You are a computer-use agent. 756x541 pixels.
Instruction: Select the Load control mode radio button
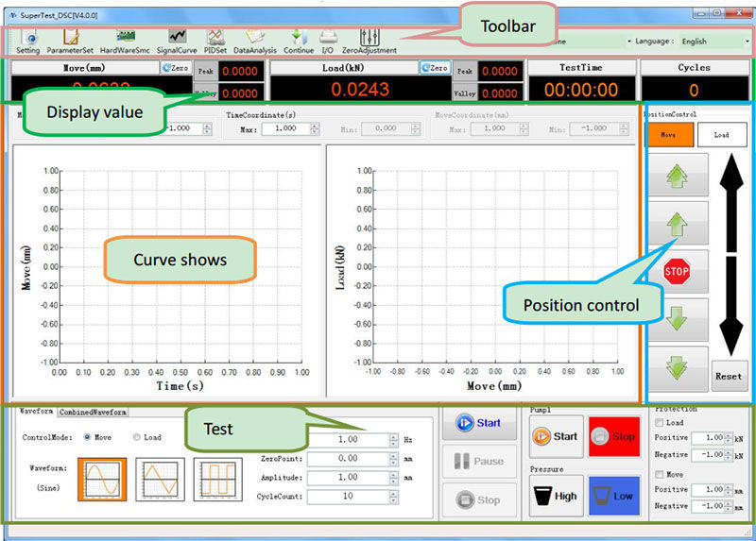[x=138, y=437]
